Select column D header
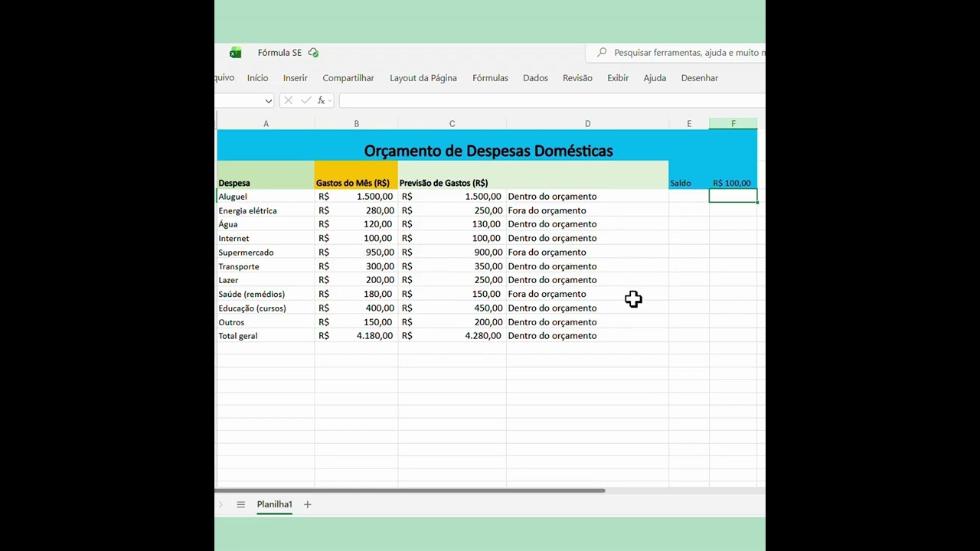The image size is (980, 551). [x=587, y=123]
